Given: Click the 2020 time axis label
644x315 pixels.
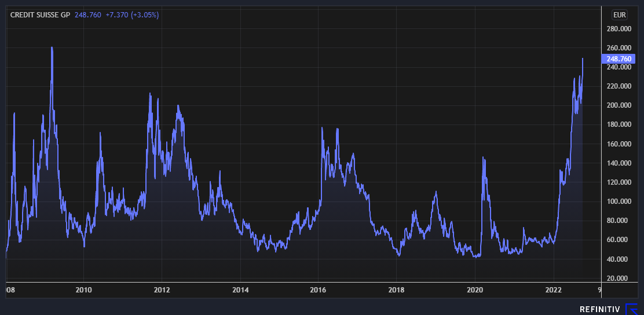Looking at the screenshot, I should pyautogui.click(x=474, y=290).
